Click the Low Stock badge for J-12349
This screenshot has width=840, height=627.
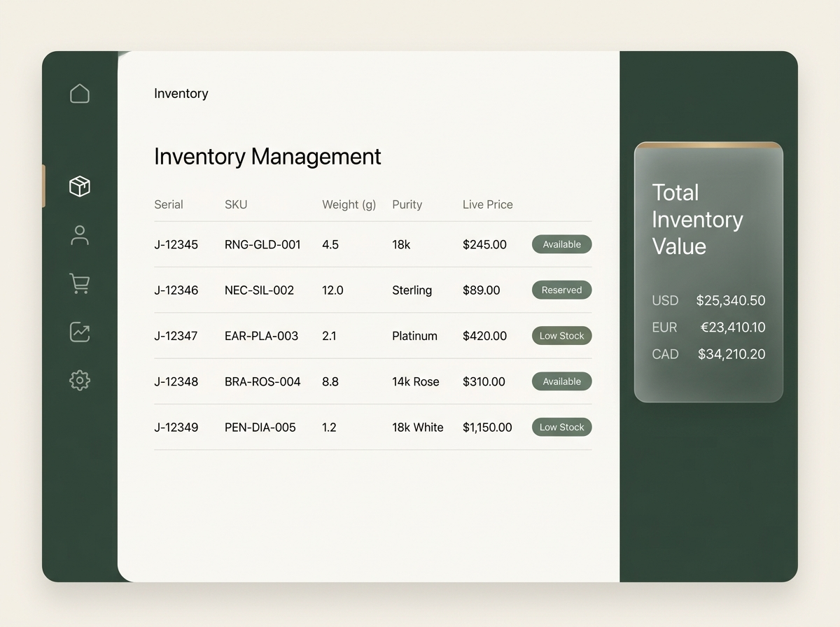click(x=562, y=427)
